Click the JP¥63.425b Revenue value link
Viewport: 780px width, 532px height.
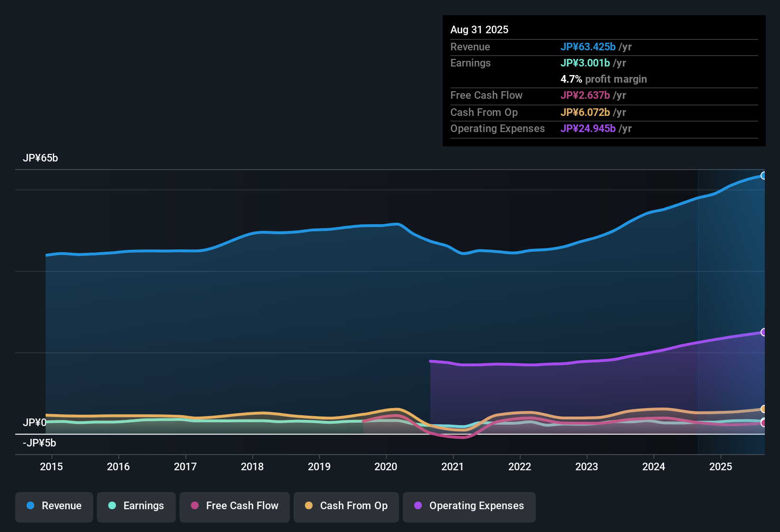coord(589,47)
